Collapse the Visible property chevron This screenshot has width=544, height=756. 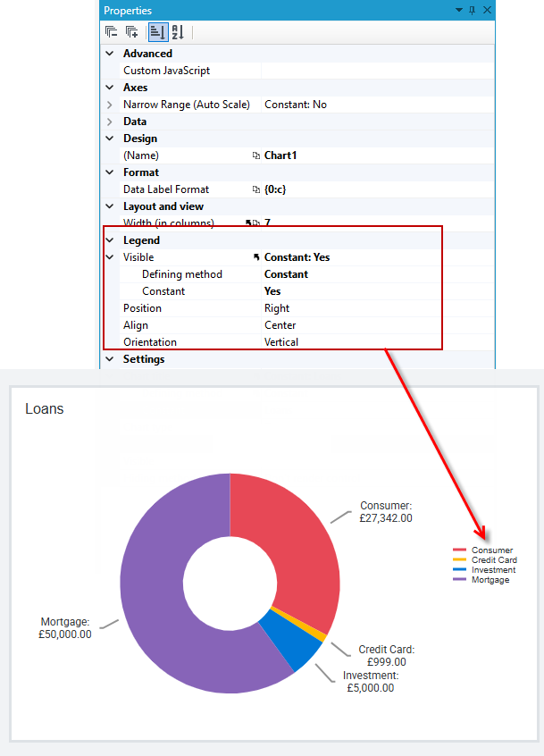(x=110, y=257)
